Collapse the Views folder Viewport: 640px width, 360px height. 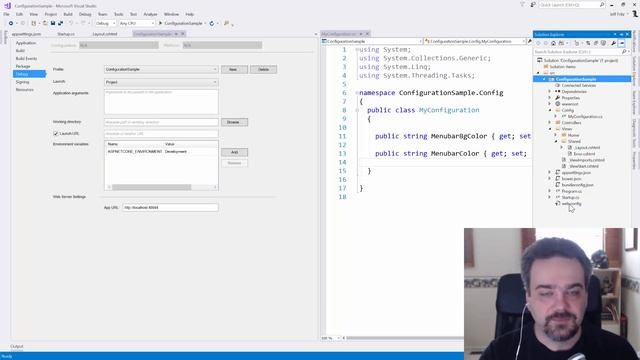550,129
